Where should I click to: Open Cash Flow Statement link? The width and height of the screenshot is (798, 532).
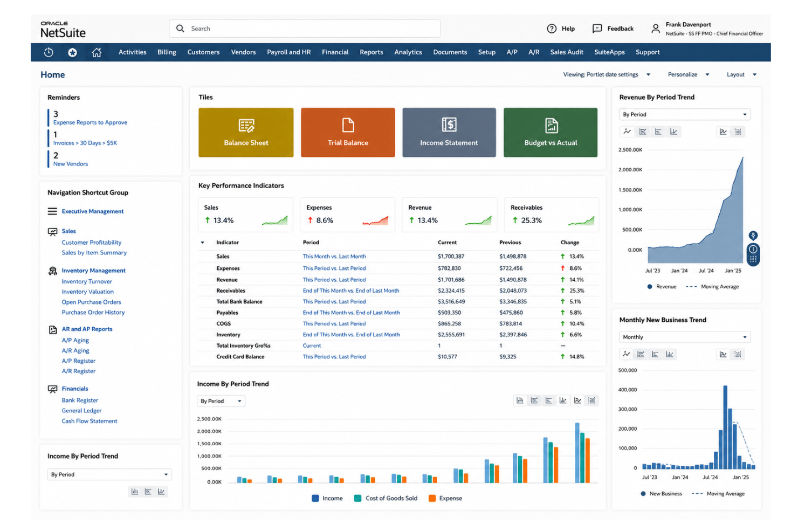pyautogui.click(x=89, y=421)
